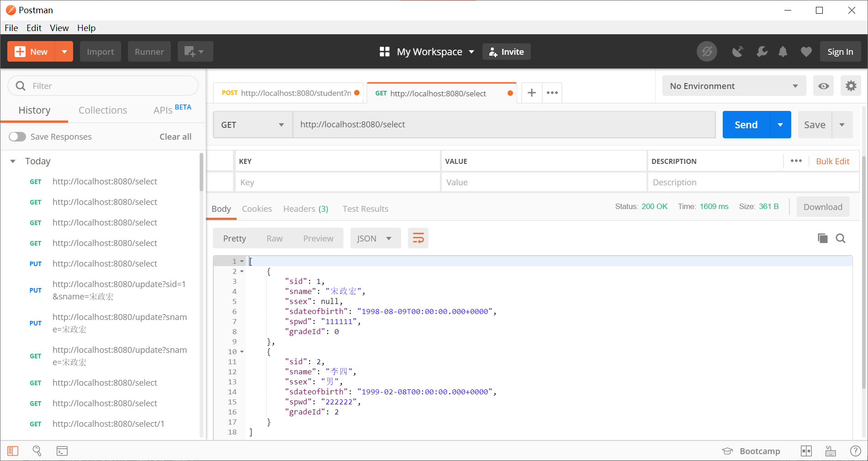Open the Runner
This screenshot has width=868, height=461.
tap(149, 52)
